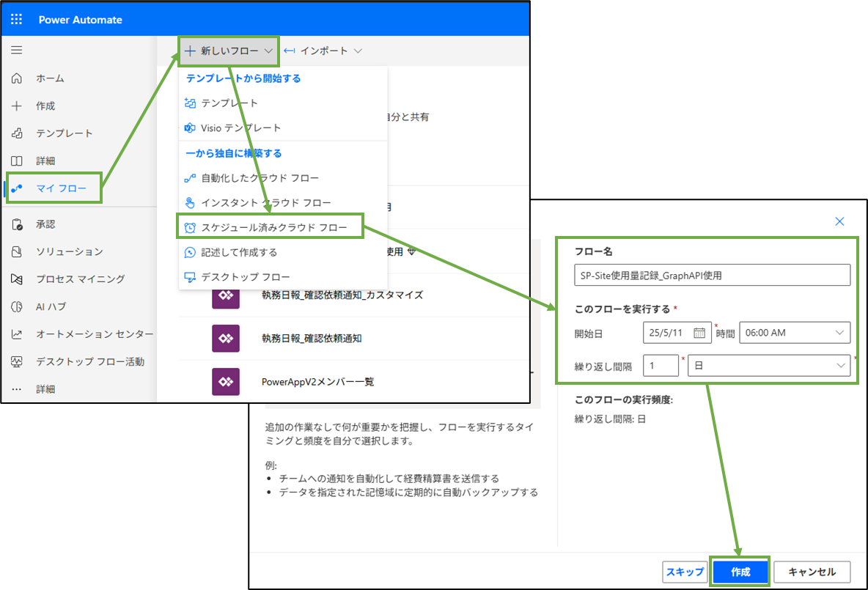Click the デスクトップ フロー活動 monitor icon
The height and width of the screenshot is (590, 868).
[x=17, y=361]
